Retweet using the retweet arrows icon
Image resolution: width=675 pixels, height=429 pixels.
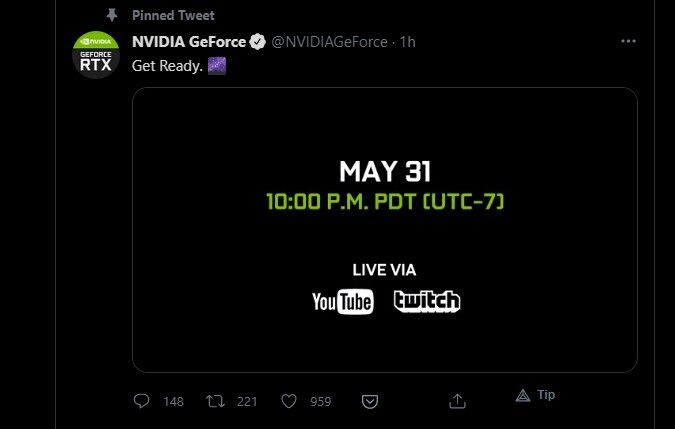(x=215, y=401)
